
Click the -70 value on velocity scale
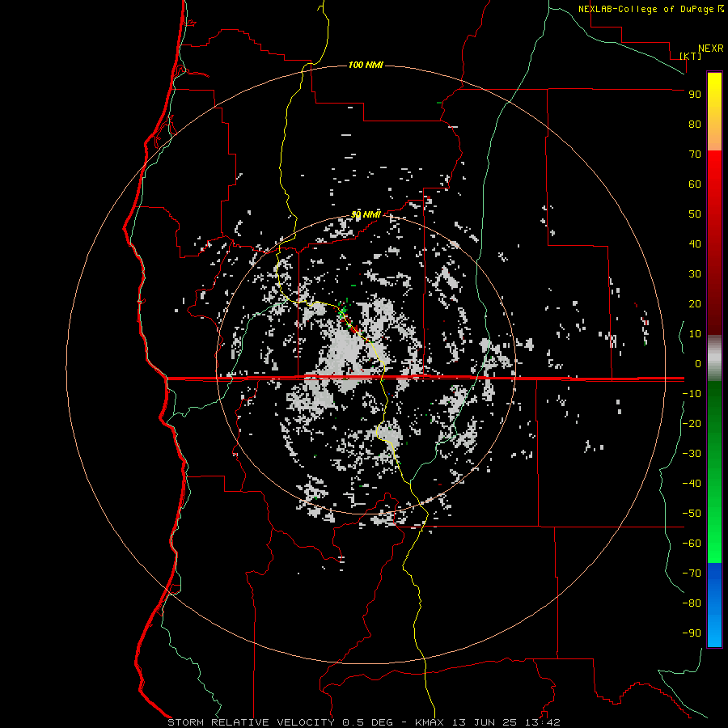pos(692,574)
